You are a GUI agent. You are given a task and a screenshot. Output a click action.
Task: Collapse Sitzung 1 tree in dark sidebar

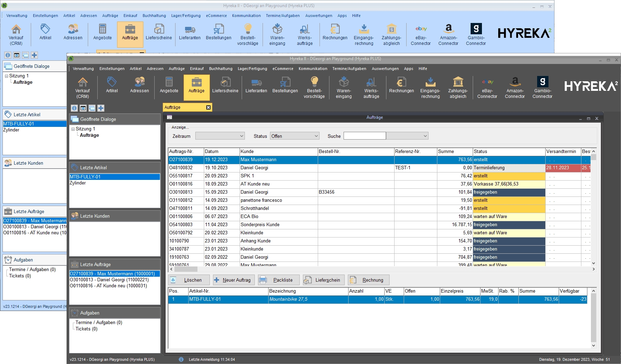point(73,129)
